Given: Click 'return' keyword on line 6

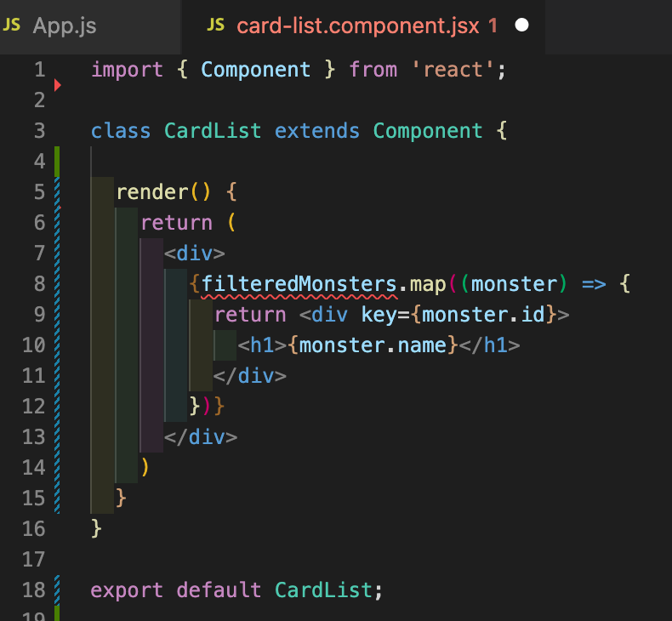Looking at the screenshot, I should click(177, 223).
